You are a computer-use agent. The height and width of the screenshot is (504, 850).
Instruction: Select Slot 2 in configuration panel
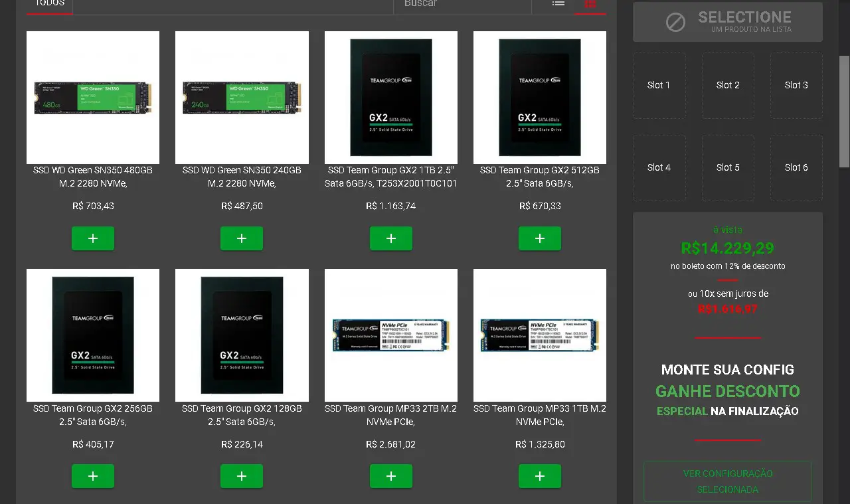(x=728, y=86)
